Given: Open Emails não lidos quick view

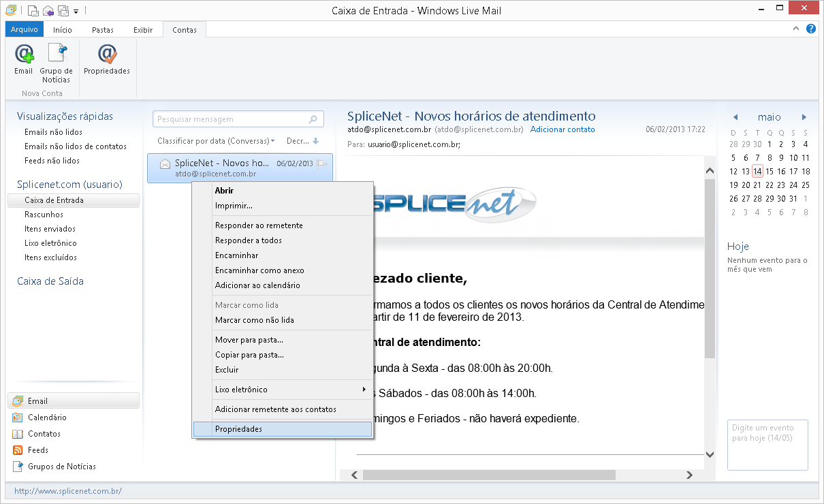Looking at the screenshot, I should (53, 132).
